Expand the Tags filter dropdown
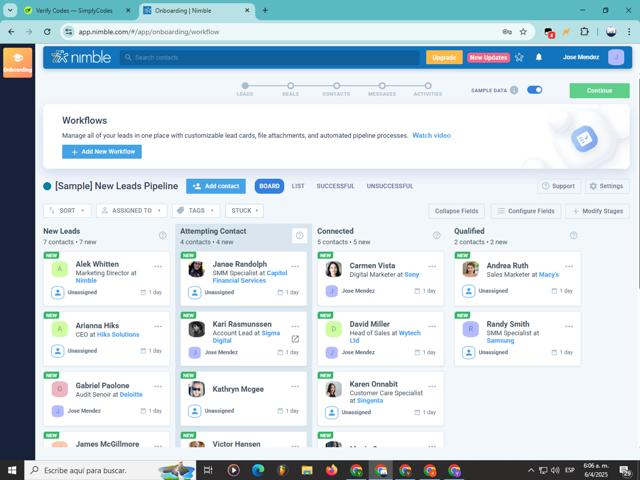Screen dimensions: 640x480 pyautogui.click(x=196, y=211)
